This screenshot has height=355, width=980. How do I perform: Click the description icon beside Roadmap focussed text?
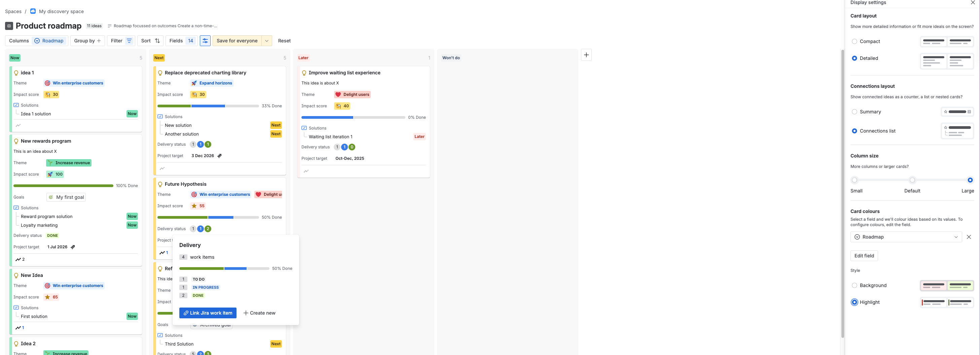110,26
